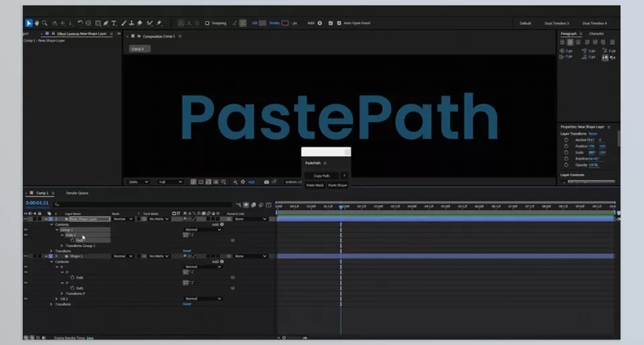Toggle Opacity stopwatch in Properties panel
The width and height of the screenshot is (644, 345).
(566, 165)
